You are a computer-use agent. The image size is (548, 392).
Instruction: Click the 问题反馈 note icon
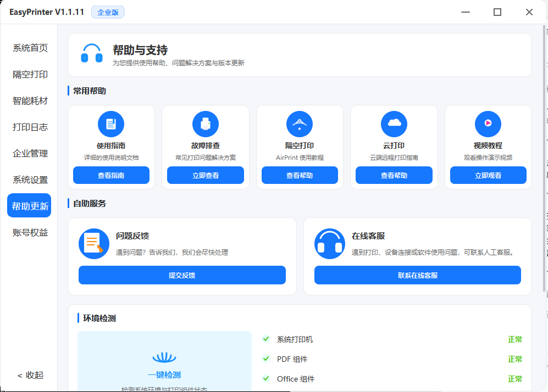click(94, 244)
